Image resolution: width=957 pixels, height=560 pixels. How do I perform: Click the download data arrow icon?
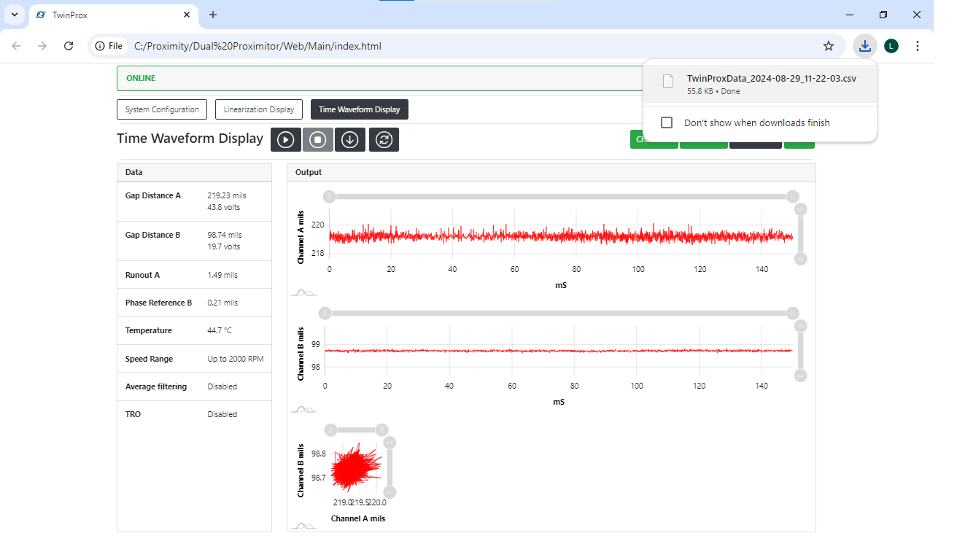tap(350, 140)
